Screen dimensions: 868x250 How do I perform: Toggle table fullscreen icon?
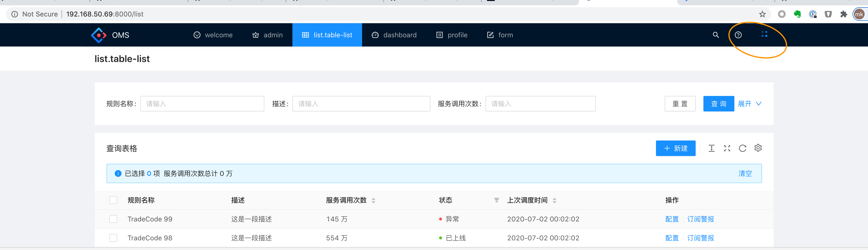727,148
